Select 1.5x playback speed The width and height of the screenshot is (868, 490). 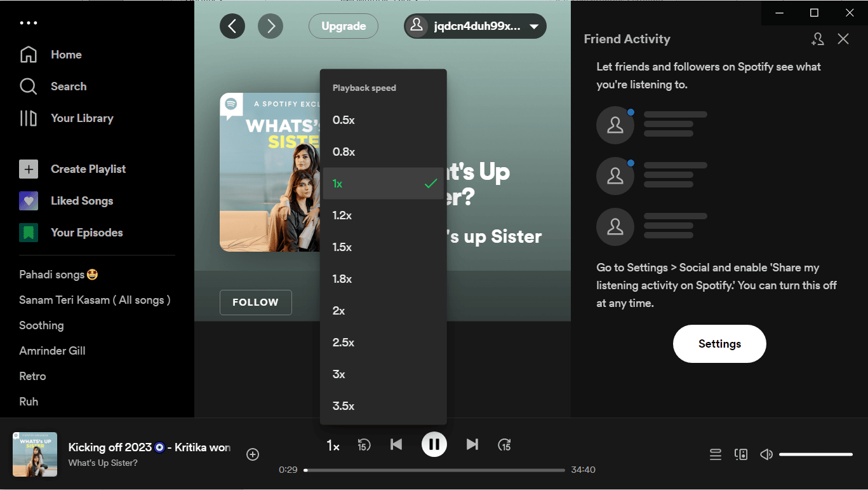(x=384, y=247)
